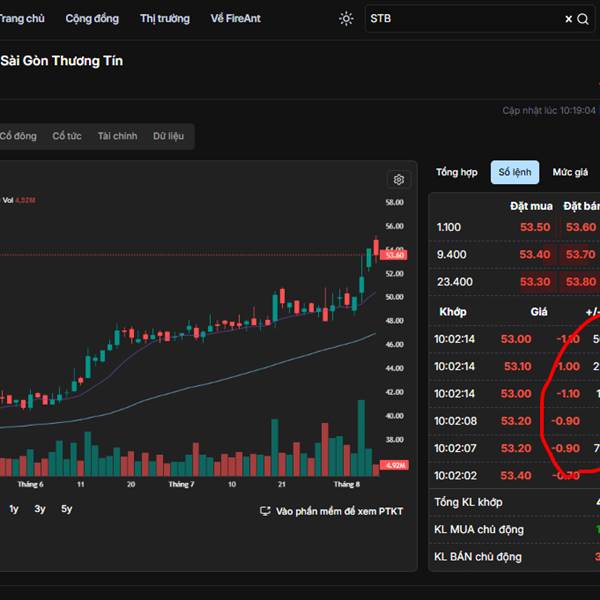Image resolution: width=600 pixels, height=600 pixels.
Task: Click the Vol indicator label on chart
Action: point(8,200)
